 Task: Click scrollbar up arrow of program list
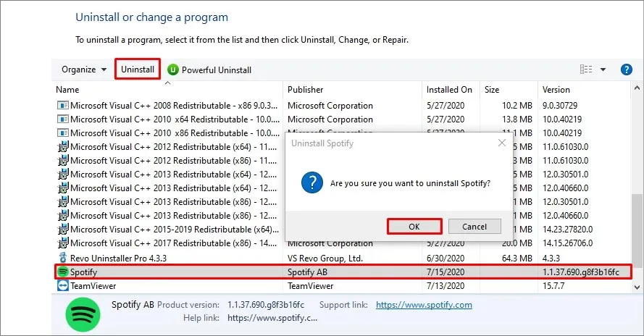637,88
